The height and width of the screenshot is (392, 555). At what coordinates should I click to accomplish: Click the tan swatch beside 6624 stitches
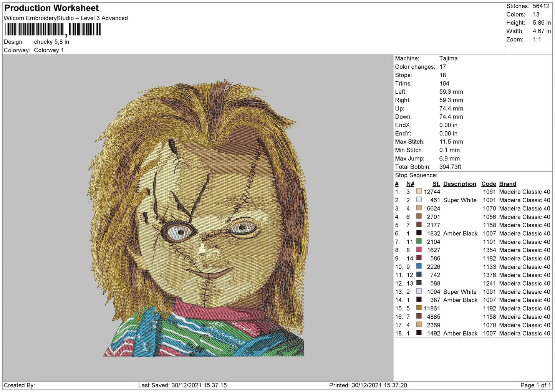(x=419, y=208)
